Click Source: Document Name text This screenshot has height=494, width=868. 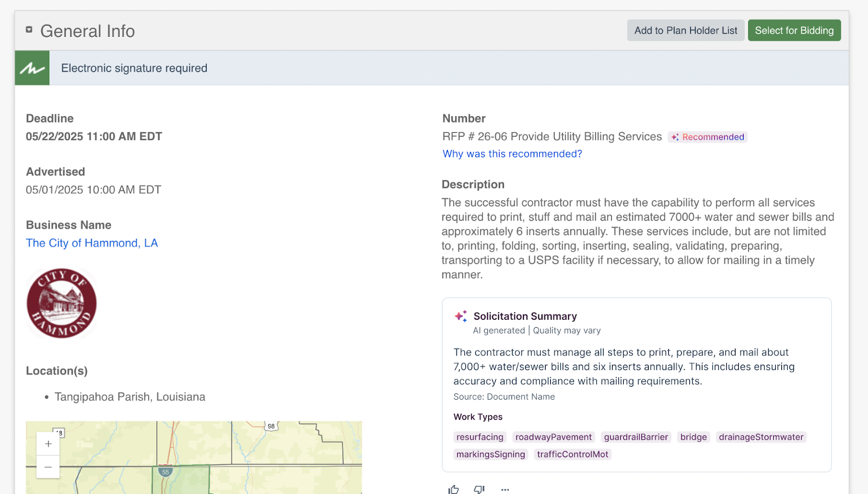(504, 397)
